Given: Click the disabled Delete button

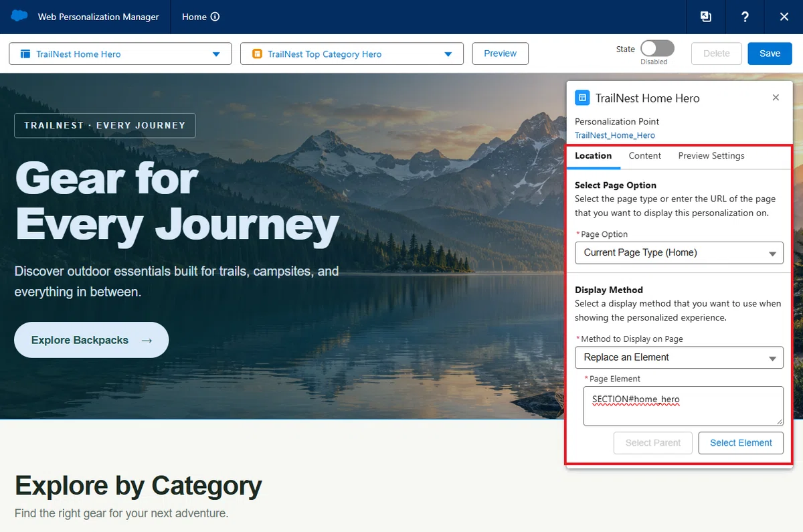Looking at the screenshot, I should pyautogui.click(x=717, y=54).
